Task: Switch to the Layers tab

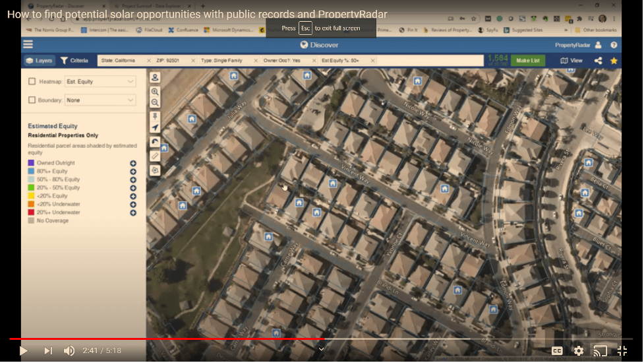Action: [39, 61]
